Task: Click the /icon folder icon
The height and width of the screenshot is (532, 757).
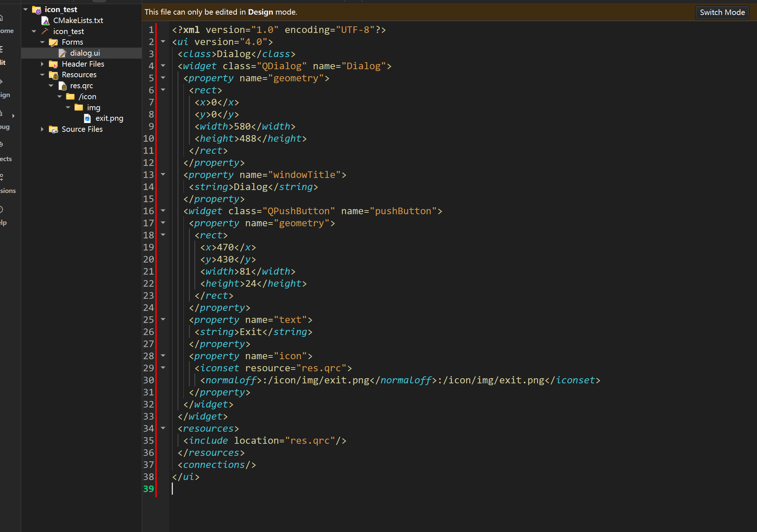Action: pyautogui.click(x=71, y=97)
